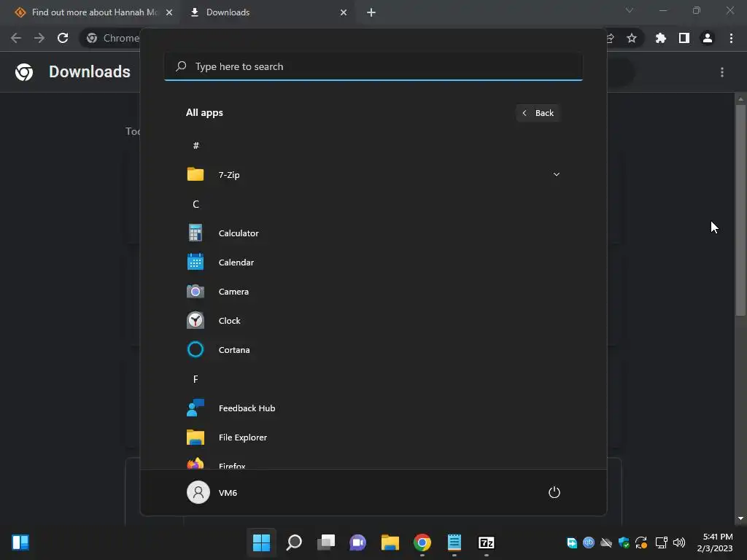Image resolution: width=747 pixels, height=560 pixels.
Task: Jump to letter F section header
Action: (196, 379)
